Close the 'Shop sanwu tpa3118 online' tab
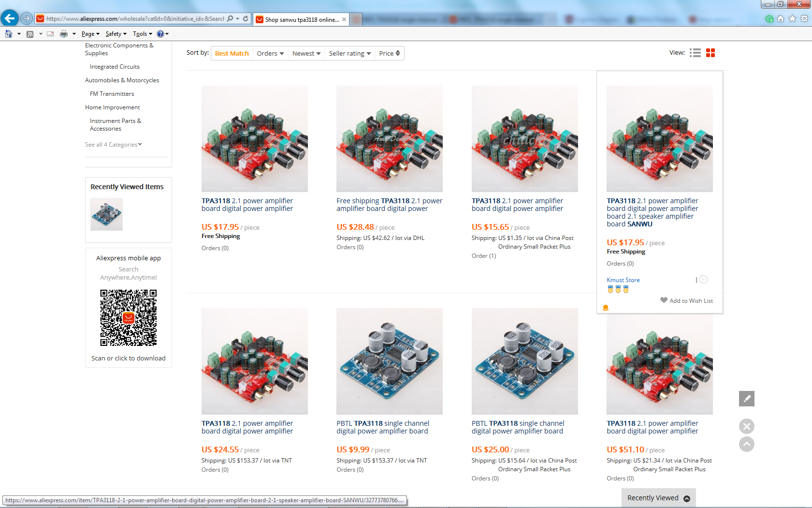Viewport: 812px width, 508px height. point(344,19)
